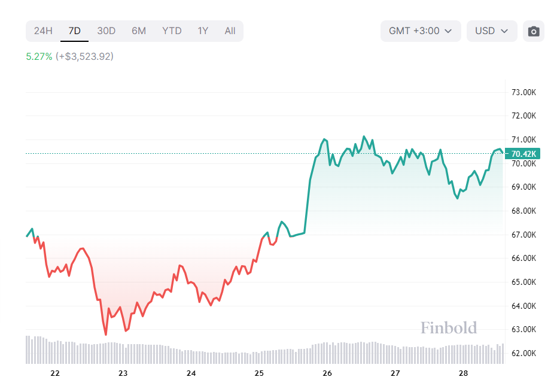Viewport: 557px width, 392px height.
Task: Click date 28 on the time axis
Action: click(x=463, y=373)
